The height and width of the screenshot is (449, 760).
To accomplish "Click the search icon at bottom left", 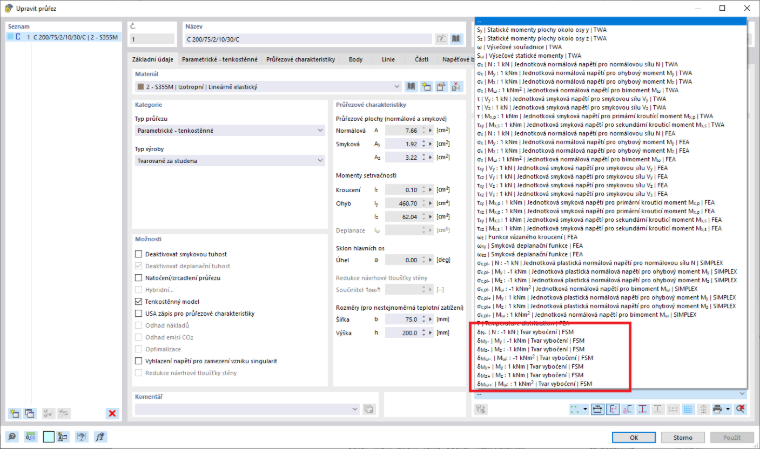I will point(12,437).
